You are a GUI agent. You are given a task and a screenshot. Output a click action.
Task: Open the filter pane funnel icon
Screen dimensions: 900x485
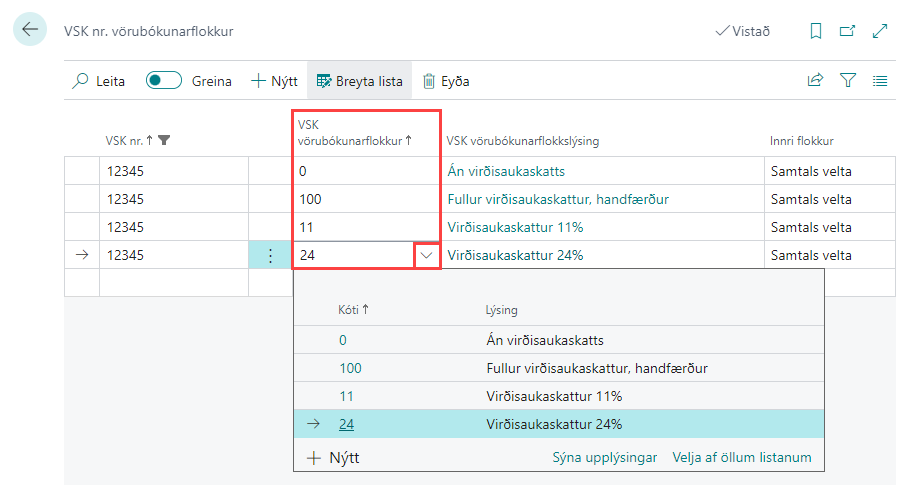848,81
